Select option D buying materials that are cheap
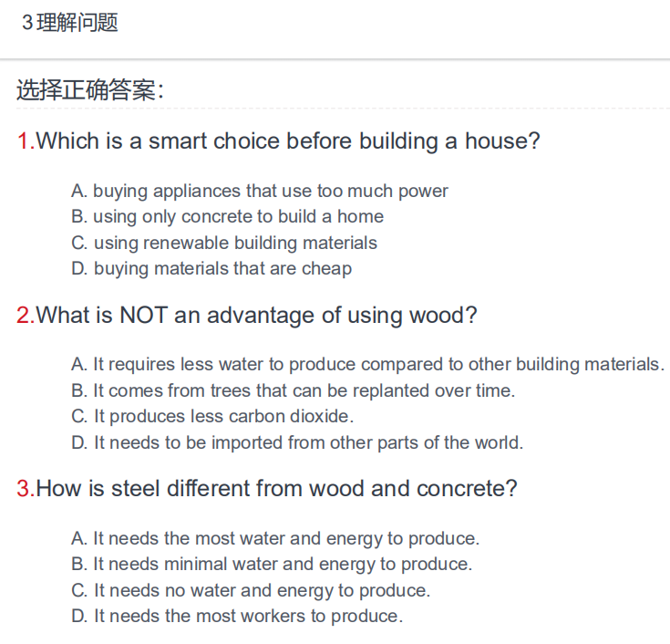The image size is (670, 644). click(x=211, y=269)
